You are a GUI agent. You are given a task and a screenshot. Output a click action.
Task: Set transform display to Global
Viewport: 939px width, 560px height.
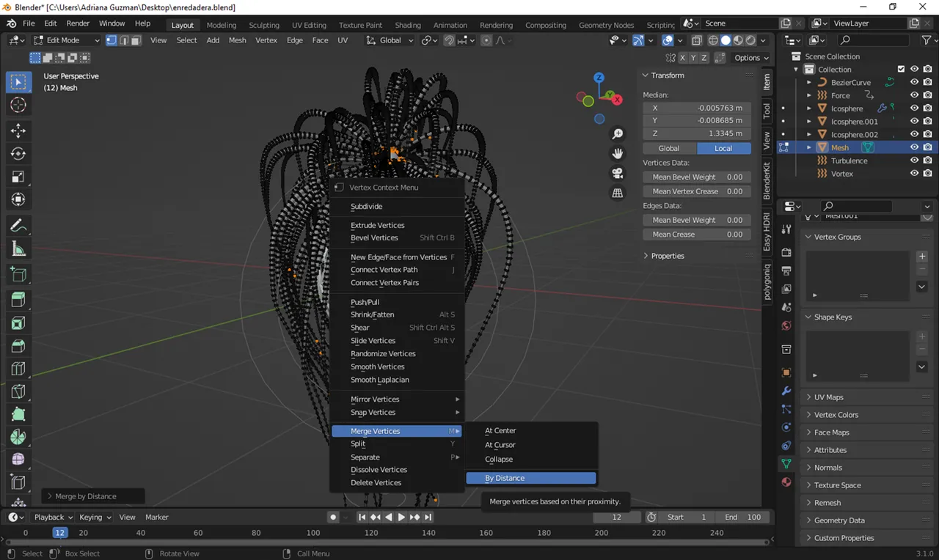[x=669, y=148]
